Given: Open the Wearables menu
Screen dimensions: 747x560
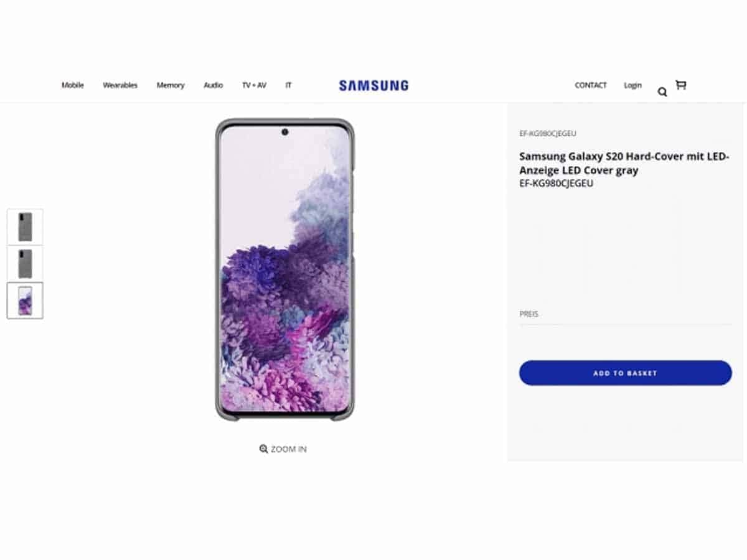Looking at the screenshot, I should coord(120,85).
